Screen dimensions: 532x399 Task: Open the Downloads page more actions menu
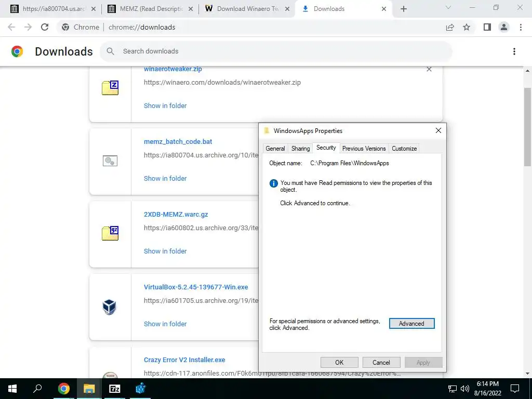(x=514, y=51)
